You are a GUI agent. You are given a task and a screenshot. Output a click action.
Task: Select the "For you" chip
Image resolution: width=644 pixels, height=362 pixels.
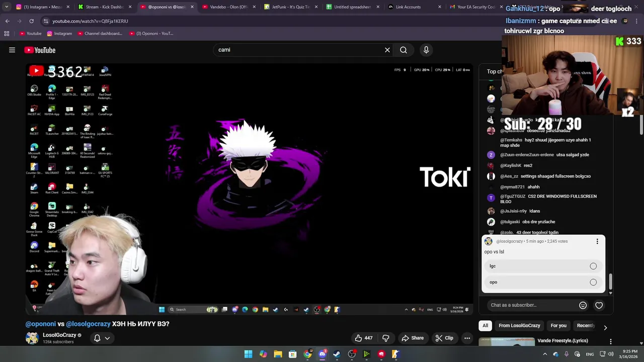pyautogui.click(x=558, y=325)
